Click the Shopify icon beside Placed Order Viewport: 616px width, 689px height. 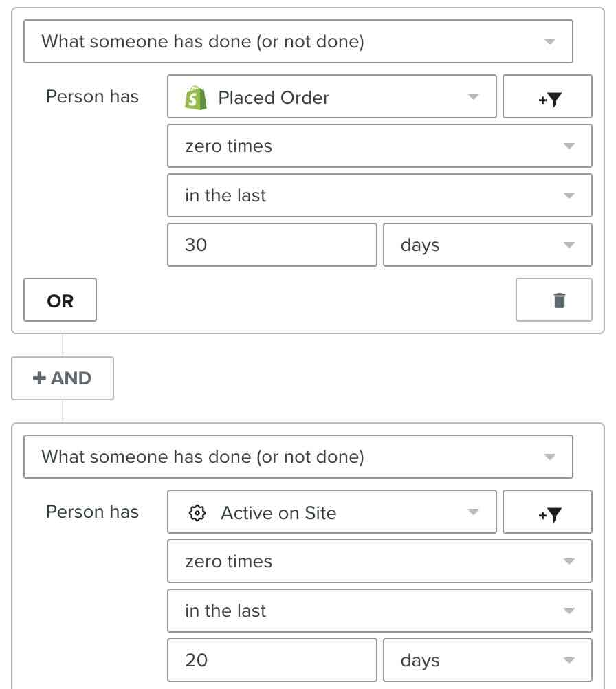[197, 97]
